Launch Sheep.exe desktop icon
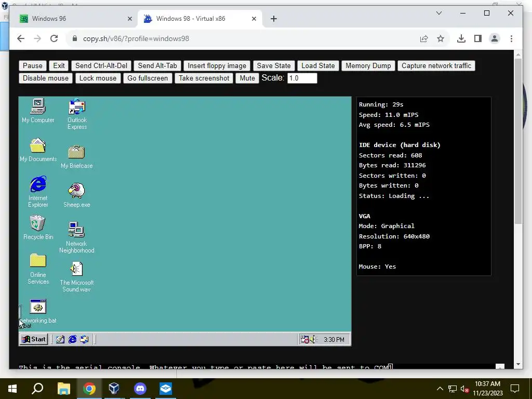This screenshot has height=399, width=532. pyautogui.click(x=77, y=195)
